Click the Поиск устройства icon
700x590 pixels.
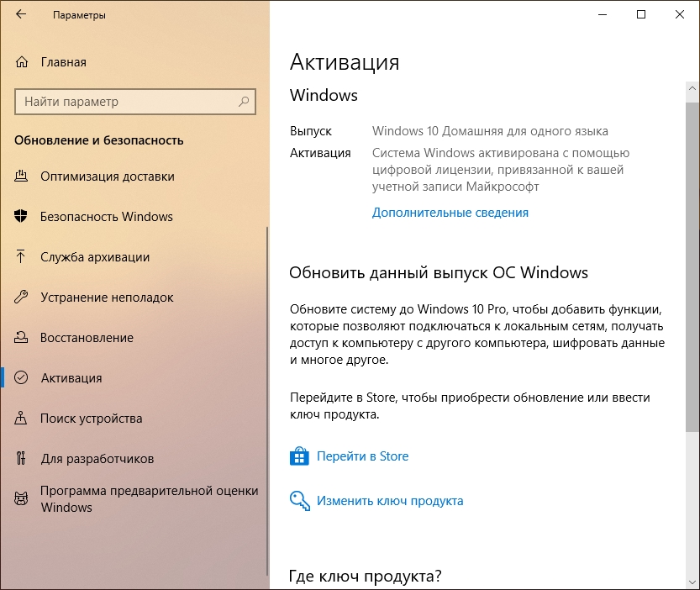tap(21, 418)
